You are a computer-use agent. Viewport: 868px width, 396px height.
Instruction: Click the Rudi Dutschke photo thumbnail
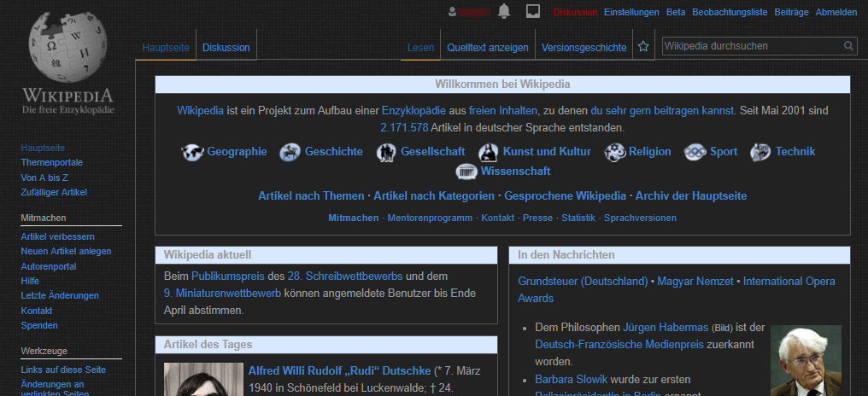(x=203, y=380)
